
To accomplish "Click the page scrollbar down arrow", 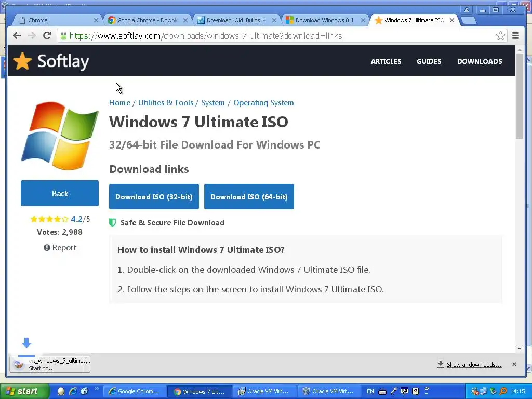I will pyautogui.click(x=520, y=349).
